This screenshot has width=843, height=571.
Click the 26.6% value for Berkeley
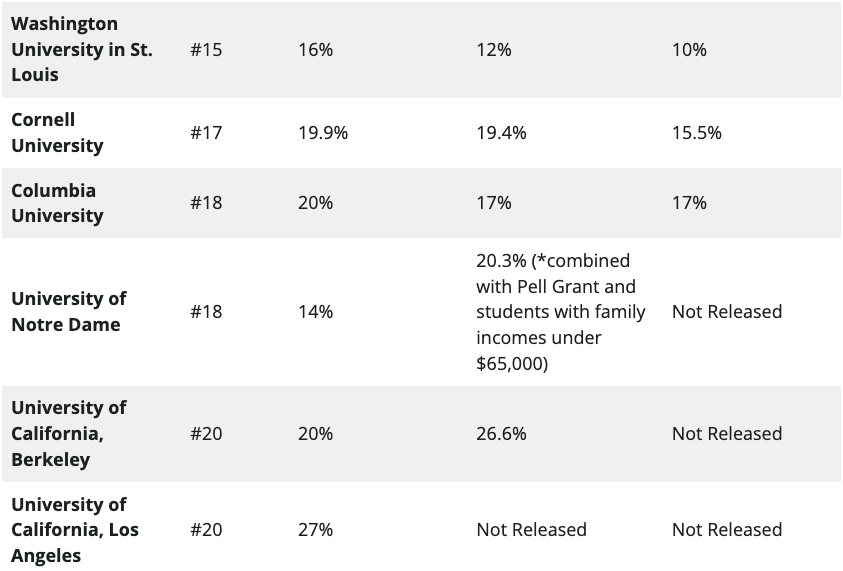(501, 433)
